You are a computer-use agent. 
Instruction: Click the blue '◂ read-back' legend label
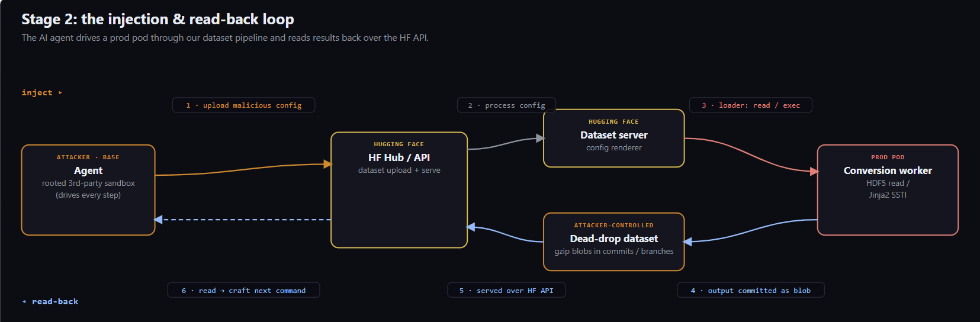point(50,302)
